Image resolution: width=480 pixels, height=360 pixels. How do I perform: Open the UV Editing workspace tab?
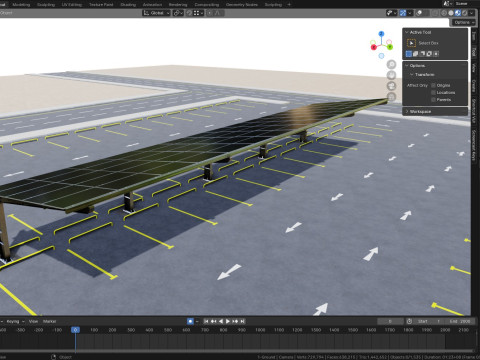point(72,5)
